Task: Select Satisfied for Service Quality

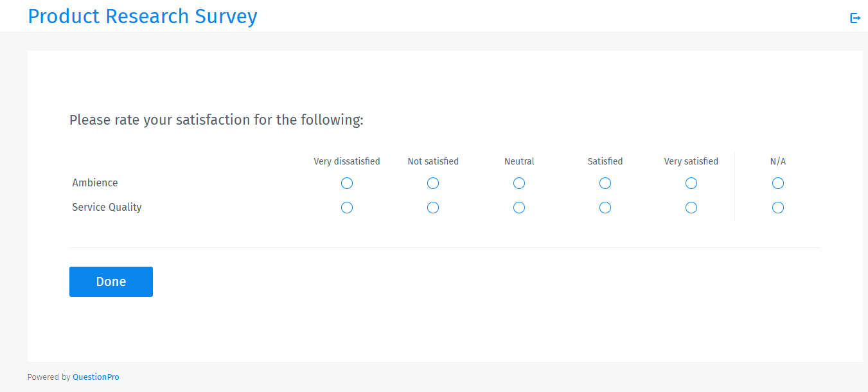Action: pos(605,208)
